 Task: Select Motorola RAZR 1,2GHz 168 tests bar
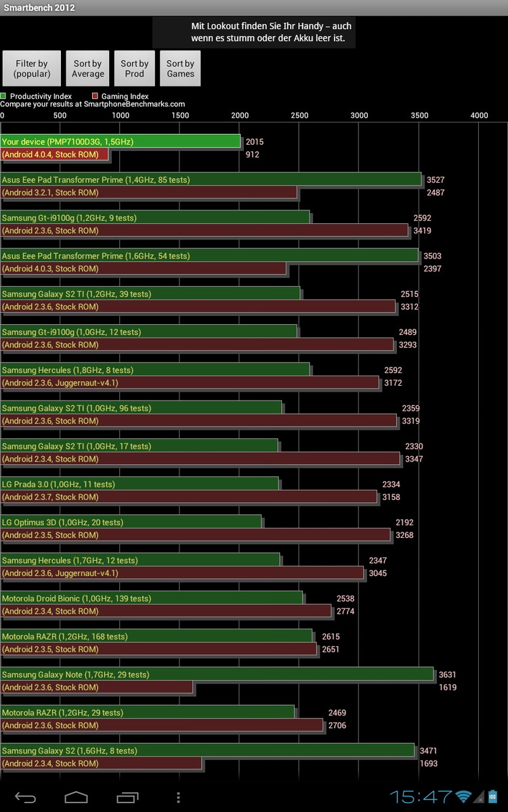point(156,636)
